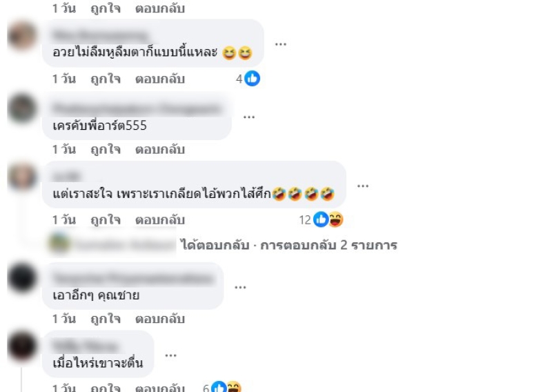Click ถูกใจ under เอาอีกๆ คุณชาย comment
This screenshot has height=392, width=552.
[x=106, y=319]
